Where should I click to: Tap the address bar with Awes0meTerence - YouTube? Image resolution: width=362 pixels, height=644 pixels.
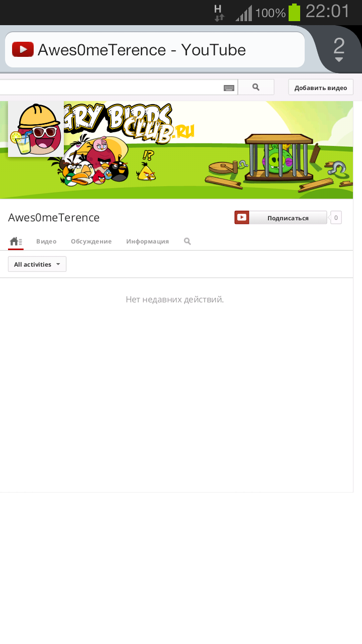pos(155,50)
